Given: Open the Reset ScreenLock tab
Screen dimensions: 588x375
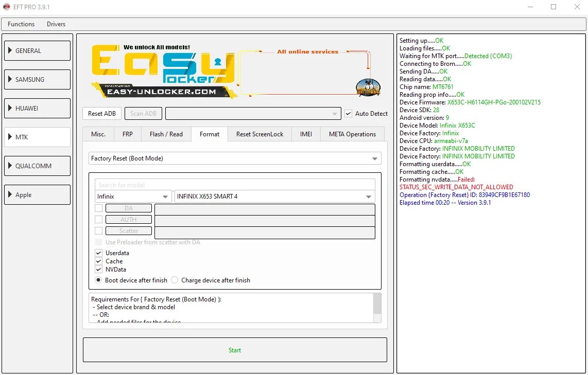Looking at the screenshot, I should 260,134.
